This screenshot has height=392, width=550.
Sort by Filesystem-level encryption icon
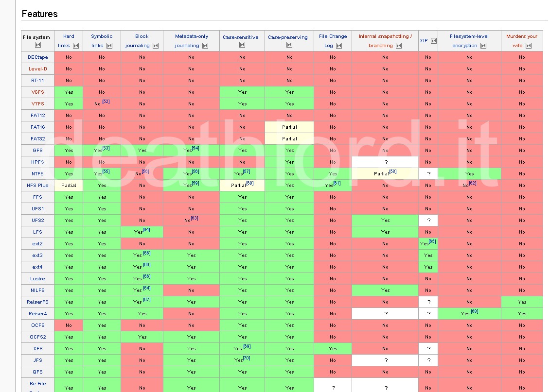coord(483,46)
